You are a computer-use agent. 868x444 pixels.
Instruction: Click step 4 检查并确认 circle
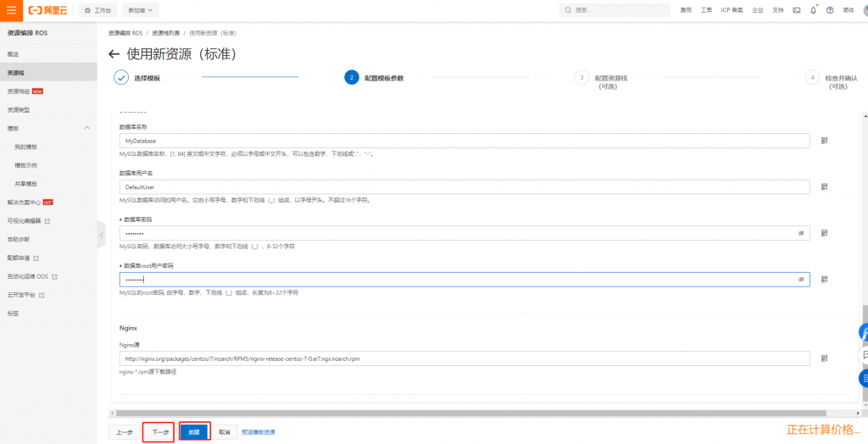812,77
